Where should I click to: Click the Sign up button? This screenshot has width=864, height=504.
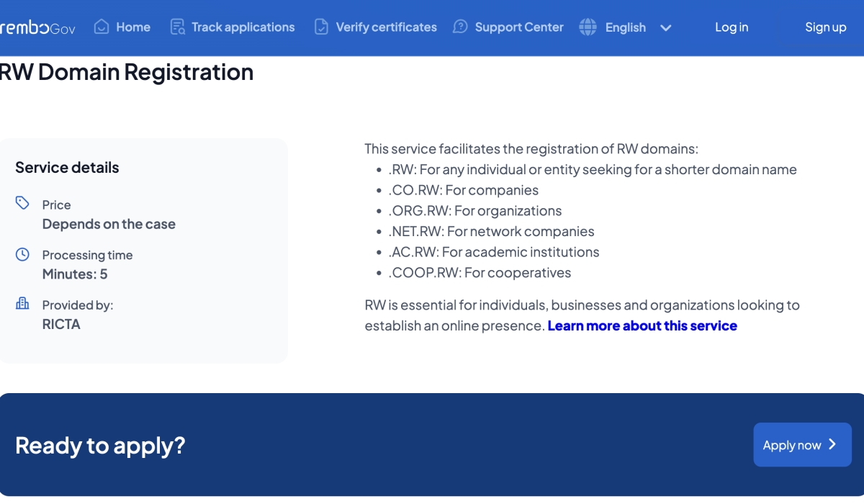[x=825, y=27]
